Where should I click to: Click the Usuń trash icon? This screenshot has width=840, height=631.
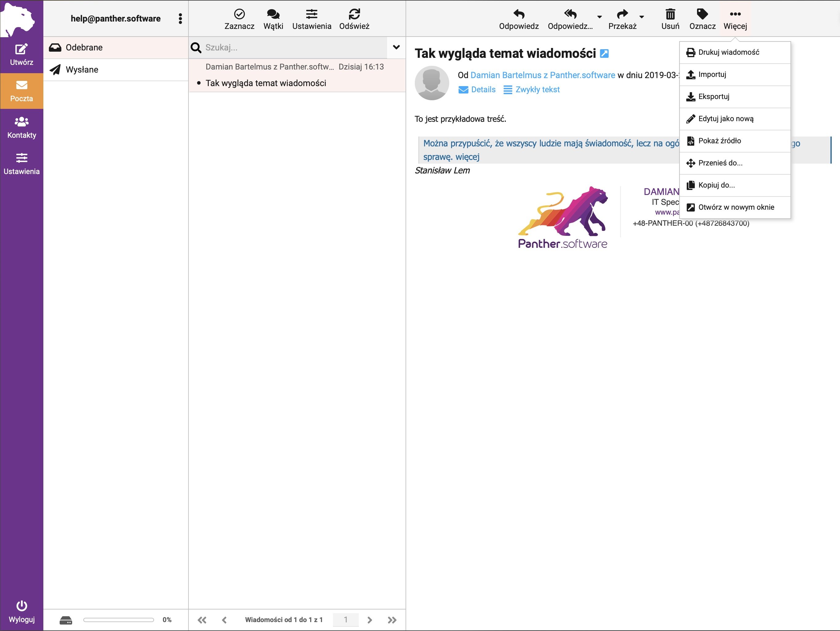pos(670,14)
